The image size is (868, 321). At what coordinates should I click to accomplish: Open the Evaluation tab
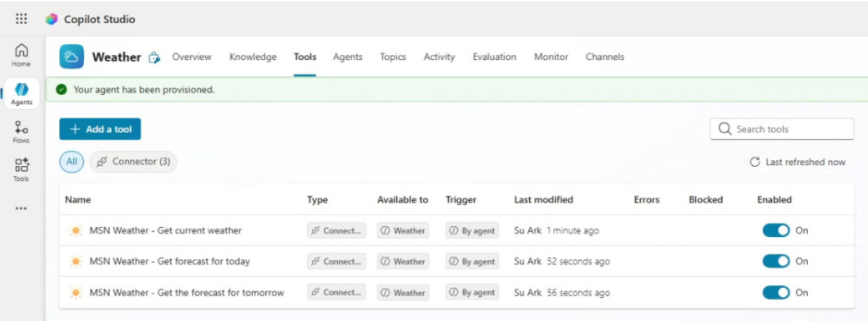click(x=494, y=57)
